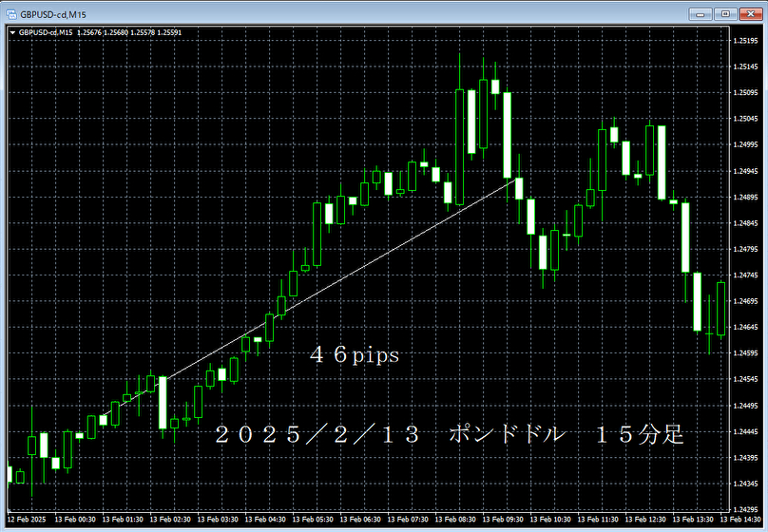Click the GBPUSD-cd,M15 title in the window title bar
The width and height of the screenshot is (768, 532).
point(53,14)
